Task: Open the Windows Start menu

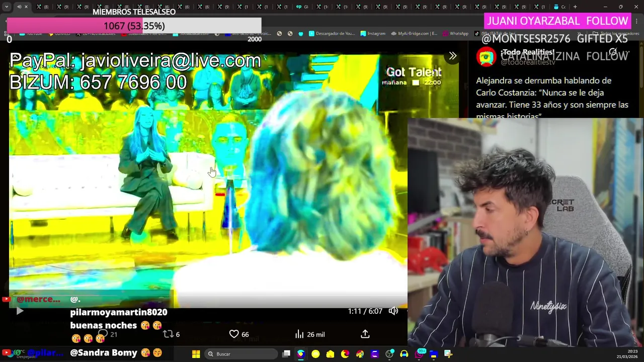Action: [x=196, y=354]
